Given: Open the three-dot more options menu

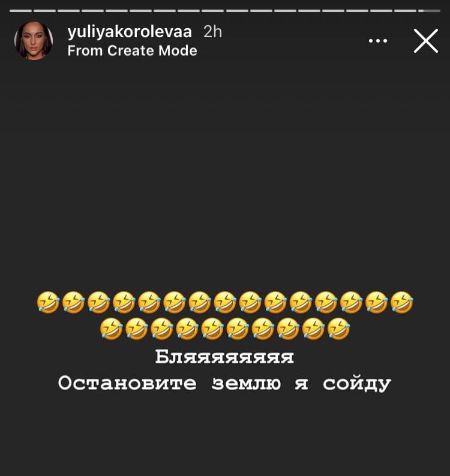Looking at the screenshot, I should [378, 41].
